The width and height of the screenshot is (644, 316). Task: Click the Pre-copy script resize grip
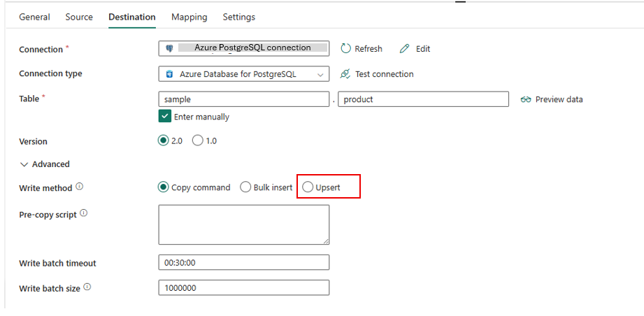326,241
